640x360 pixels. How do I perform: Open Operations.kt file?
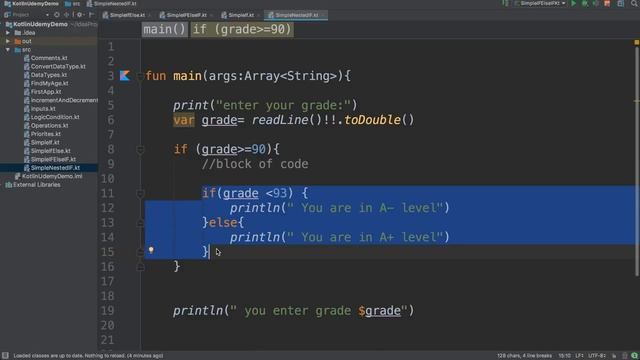click(x=49, y=126)
